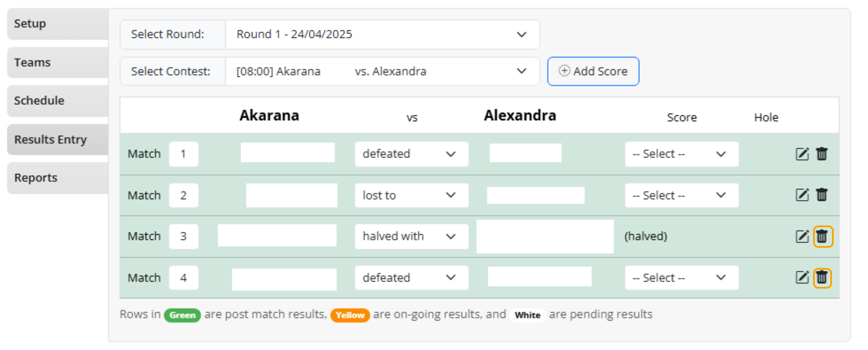Click the Add Score button
The image size is (868, 350).
[593, 71]
